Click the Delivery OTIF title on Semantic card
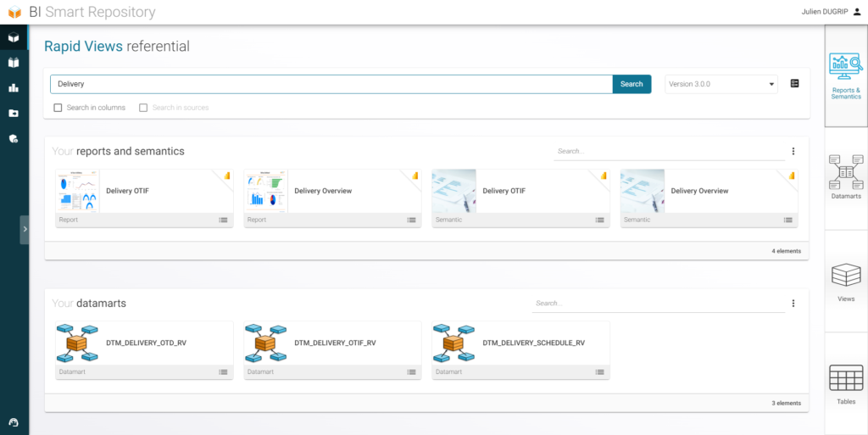Image resolution: width=868 pixels, height=435 pixels. coord(504,191)
